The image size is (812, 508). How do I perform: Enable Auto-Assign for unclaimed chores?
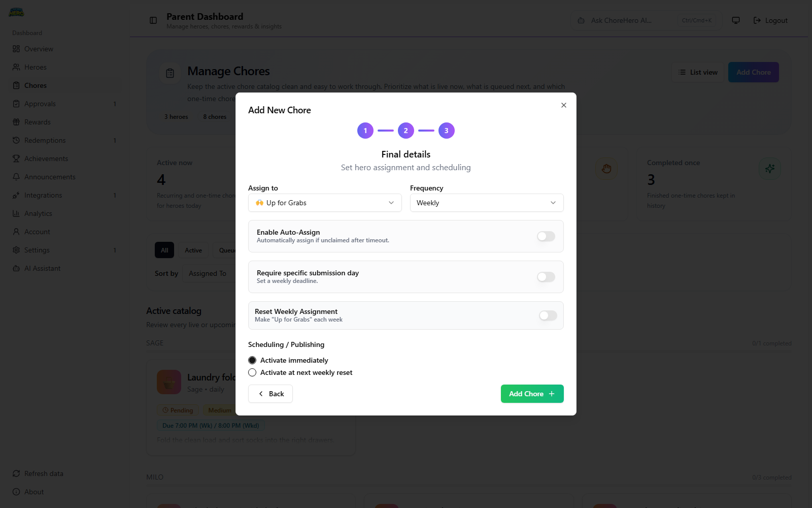pos(546,236)
